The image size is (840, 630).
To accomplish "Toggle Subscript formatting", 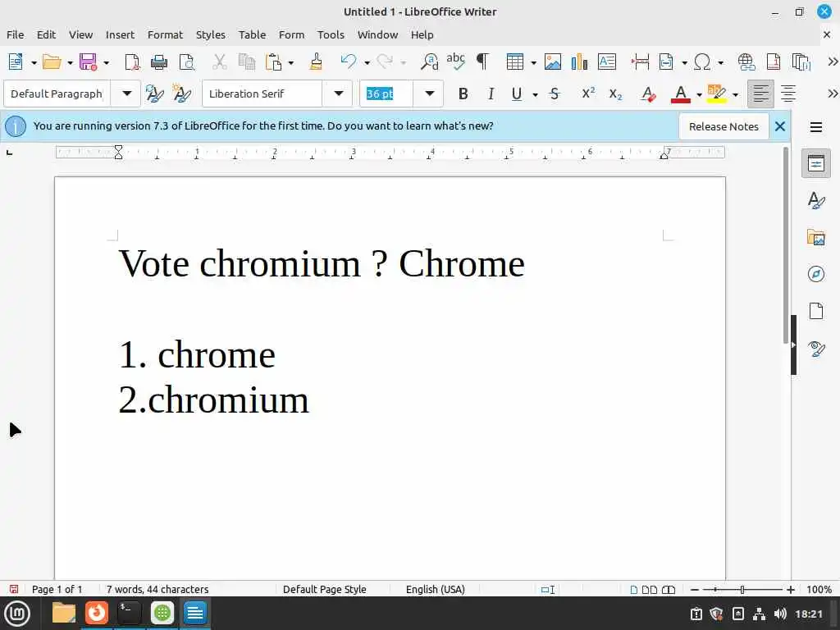I will pyautogui.click(x=615, y=95).
